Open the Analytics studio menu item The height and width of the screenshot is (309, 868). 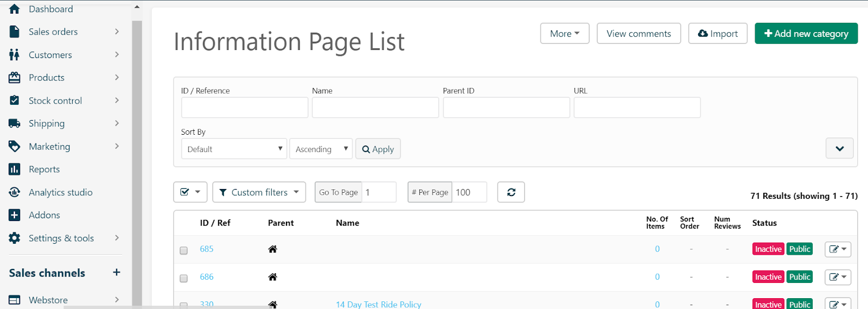point(60,192)
